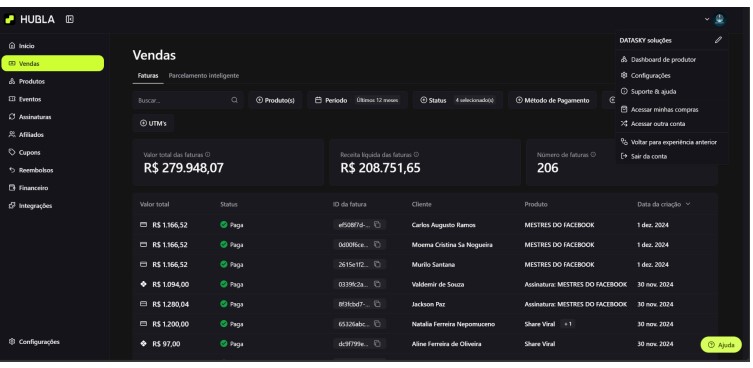Click the Status column header
This screenshot has width=753, height=368.
coord(229,204)
